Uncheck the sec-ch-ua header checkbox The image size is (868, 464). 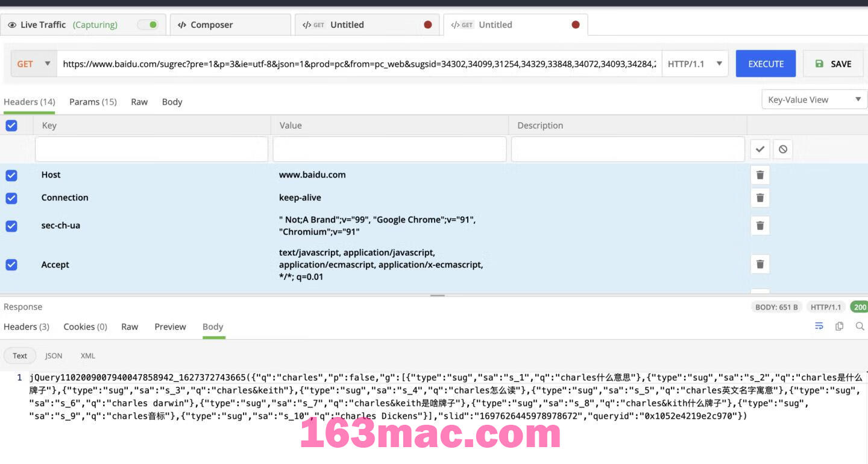11,226
